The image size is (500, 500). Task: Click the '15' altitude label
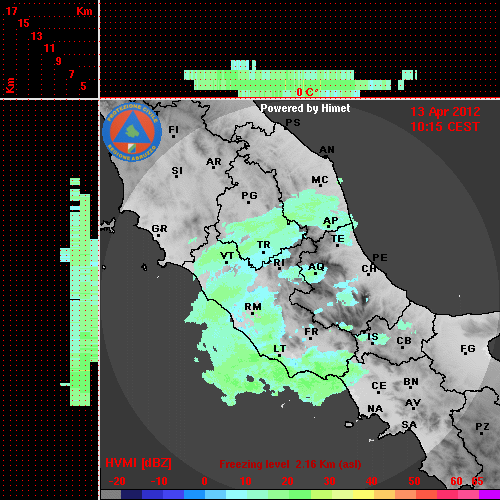[x=24, y=23]
